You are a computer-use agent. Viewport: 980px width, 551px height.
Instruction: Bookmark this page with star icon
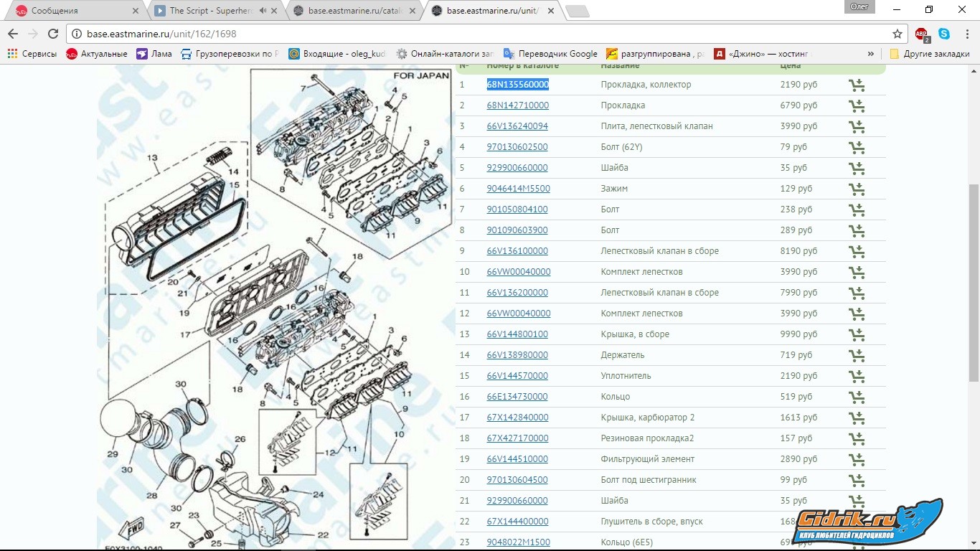tap(897, 34)
